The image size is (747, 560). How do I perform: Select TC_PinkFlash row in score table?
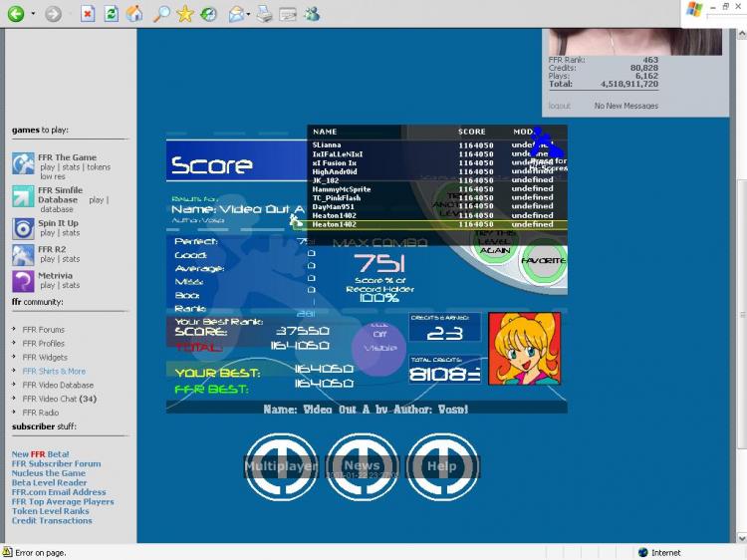437,197
